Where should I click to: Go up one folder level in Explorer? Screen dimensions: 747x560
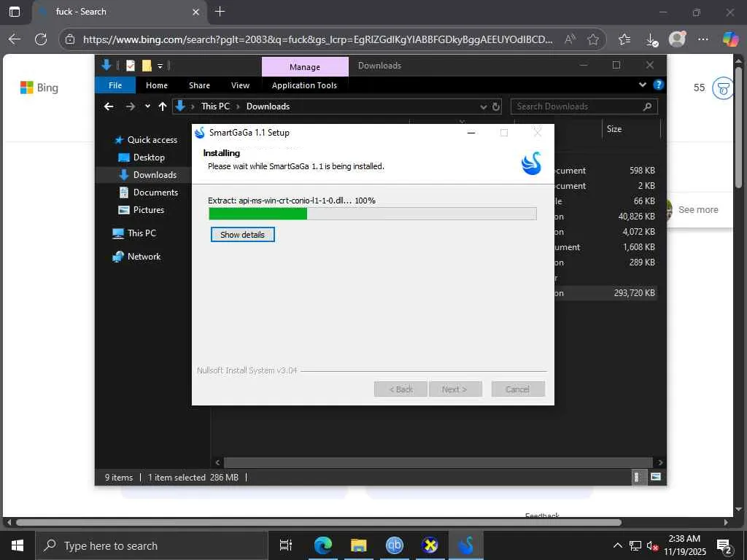(163, 106)
